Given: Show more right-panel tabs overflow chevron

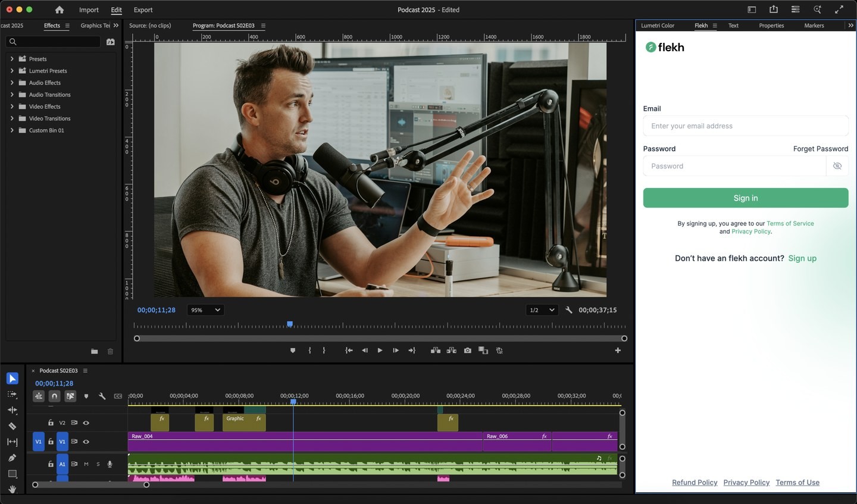Looking at the screenshot, I should (x=850, y=26).
